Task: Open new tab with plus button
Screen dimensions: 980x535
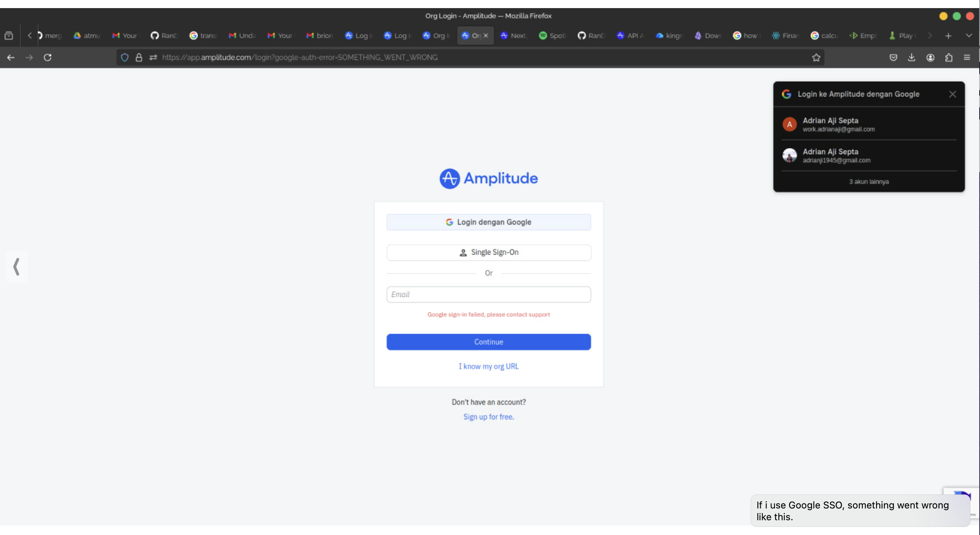Action: tap(948, 36)
